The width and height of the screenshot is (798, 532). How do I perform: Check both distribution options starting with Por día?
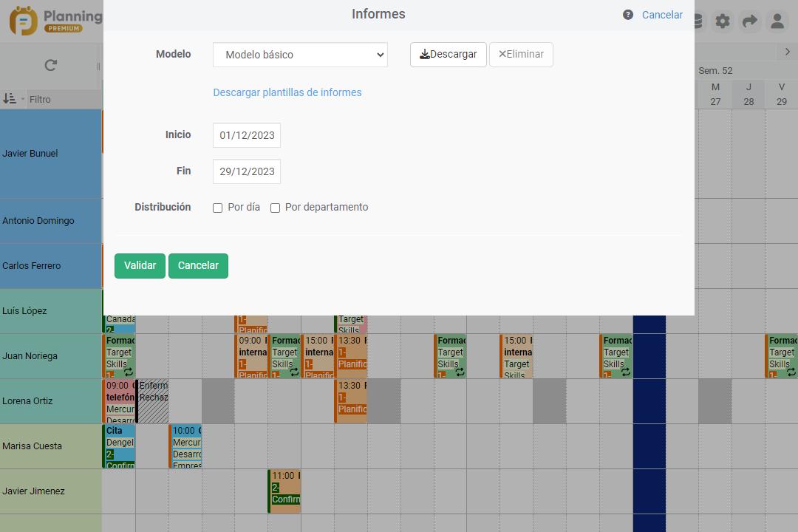[217, 208]
